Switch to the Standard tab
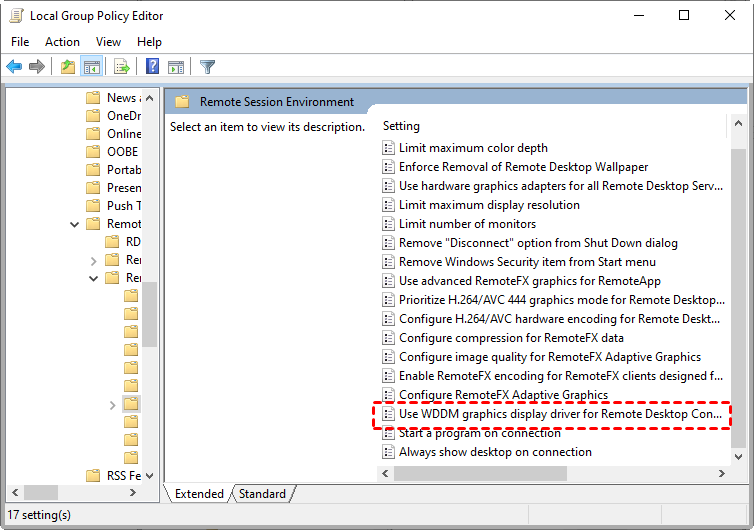Screen dimensions: 754x530 point(262,494)
